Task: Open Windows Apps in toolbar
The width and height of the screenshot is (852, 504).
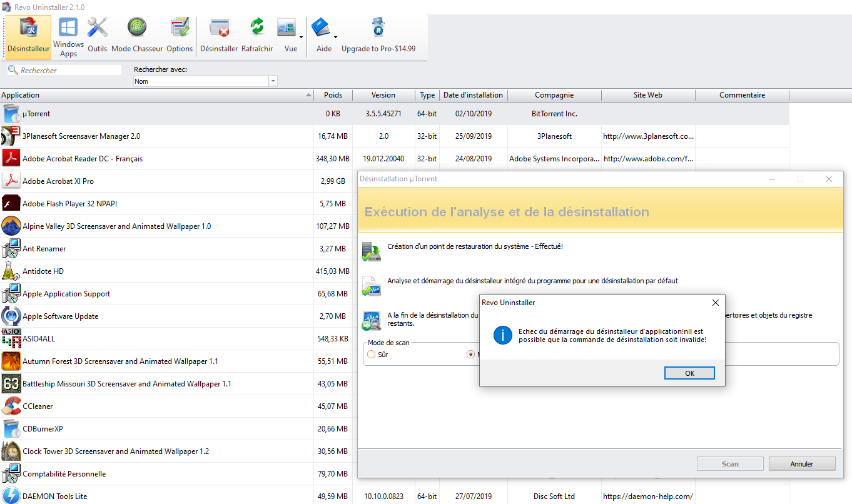Action: [68, 37]
